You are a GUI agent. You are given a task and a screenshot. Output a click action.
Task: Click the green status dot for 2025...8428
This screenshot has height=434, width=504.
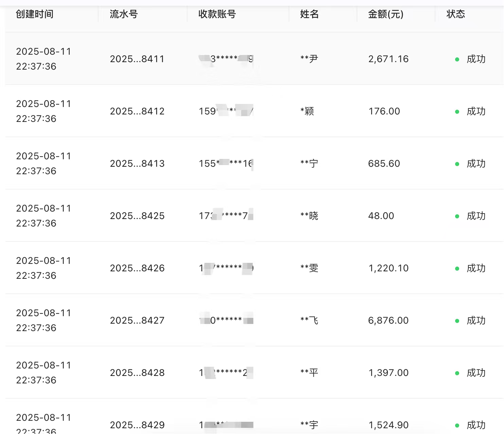457,373
